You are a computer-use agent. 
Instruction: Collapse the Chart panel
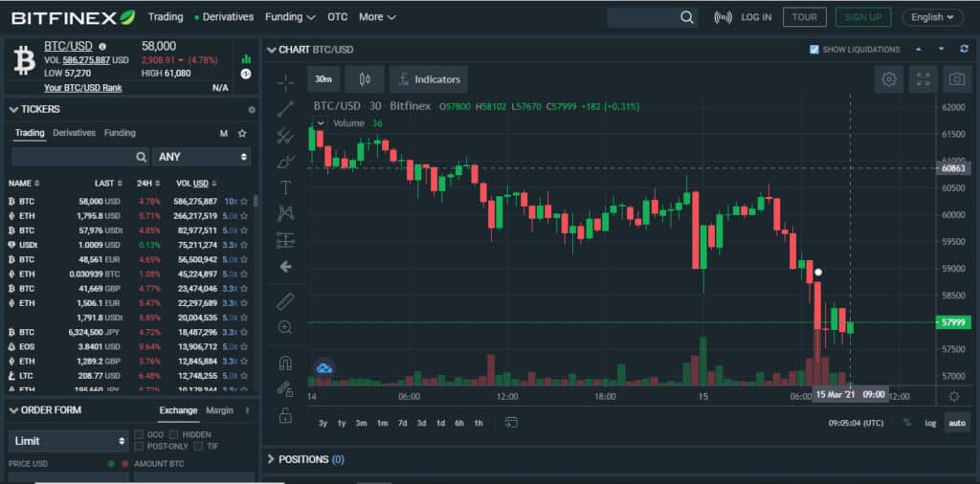(271, 50)
